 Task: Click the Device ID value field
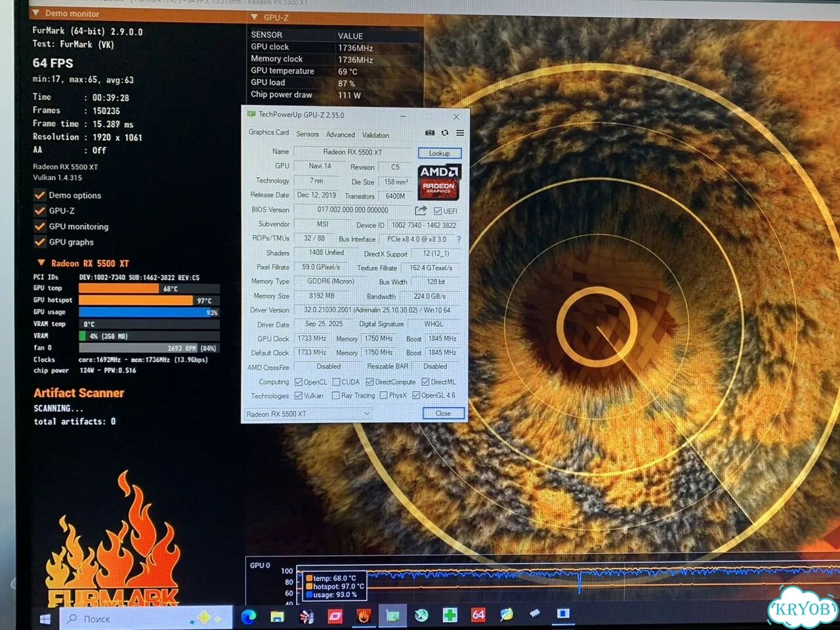tap(423, 225)
